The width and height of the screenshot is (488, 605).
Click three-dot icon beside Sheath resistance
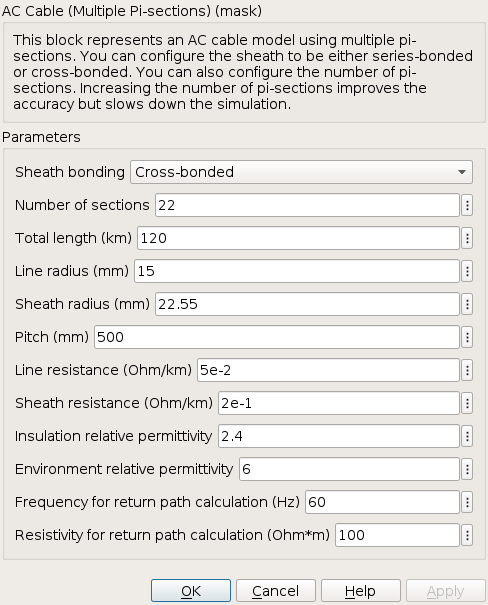467,403
